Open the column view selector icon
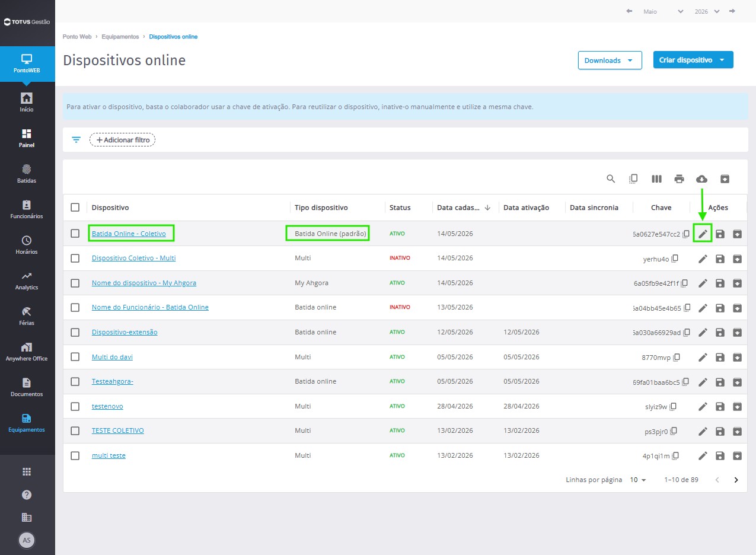This screenshot has width=756, height=555. (x=656, y=178)
